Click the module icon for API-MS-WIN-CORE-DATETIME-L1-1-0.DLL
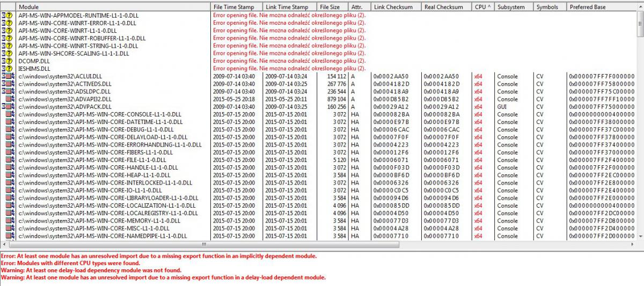 pos(9,122)
